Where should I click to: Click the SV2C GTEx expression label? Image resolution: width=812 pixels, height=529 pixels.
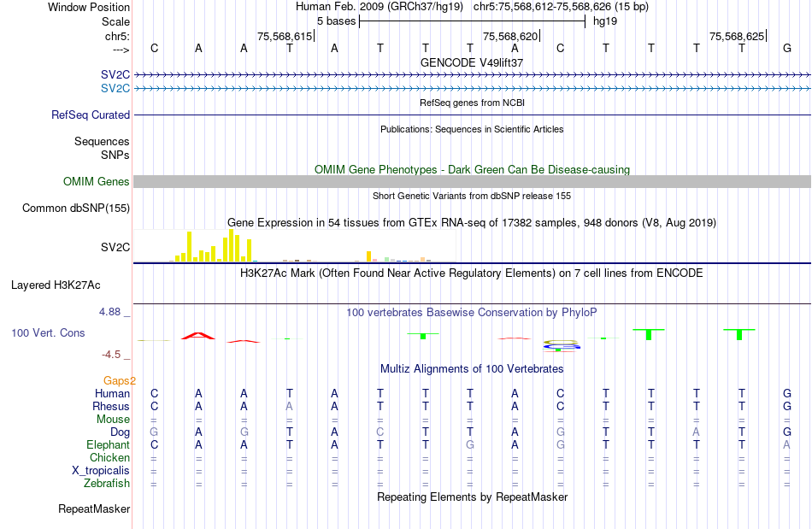pyautogui.click(x=115, y=248)
